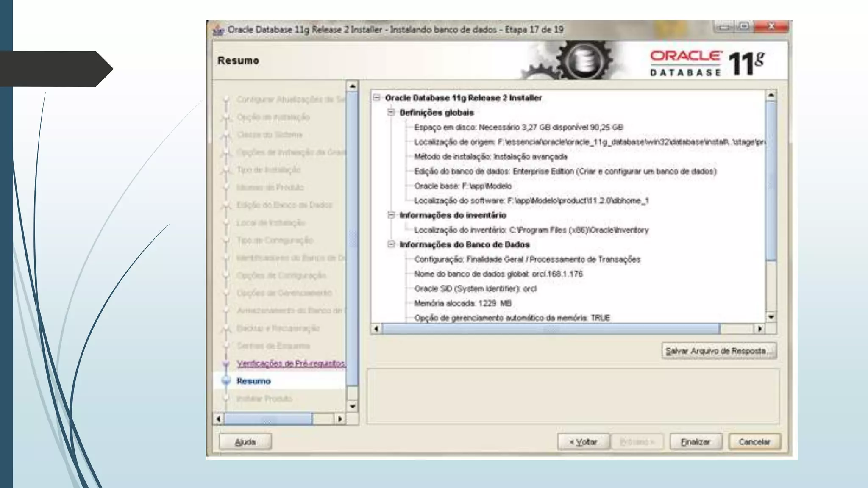Click the Resumo step bullet icon

226,381
